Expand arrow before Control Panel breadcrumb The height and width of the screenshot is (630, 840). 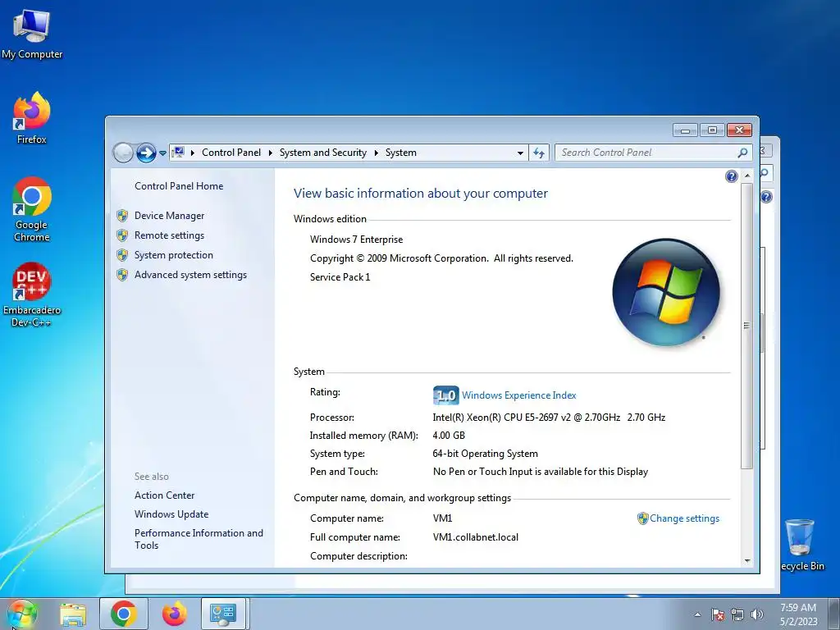[x=192, y=153]
